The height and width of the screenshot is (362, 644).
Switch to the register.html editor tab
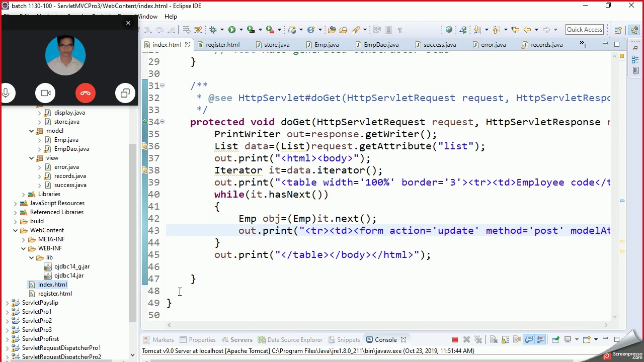222,45
